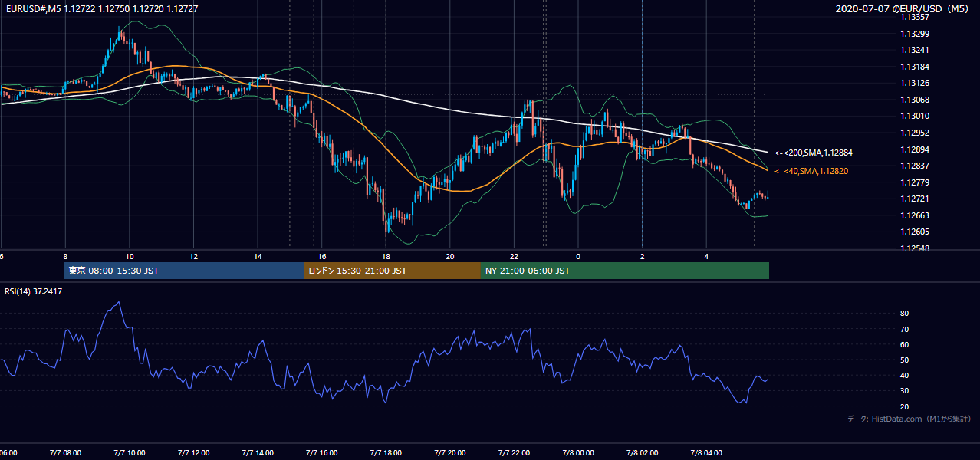Image resolution: width=980 pixels, height=460 pixels.
Task: Click price axis label 1.13126
Action: (x=916, y=83)
